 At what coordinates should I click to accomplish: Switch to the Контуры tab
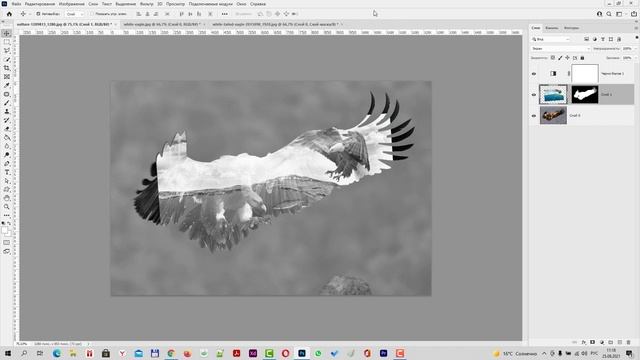[571, 28]
